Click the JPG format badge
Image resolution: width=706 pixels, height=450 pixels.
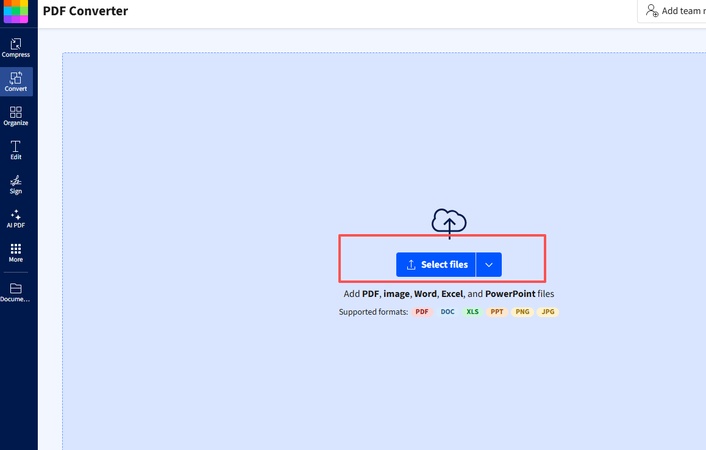[548, 312]
